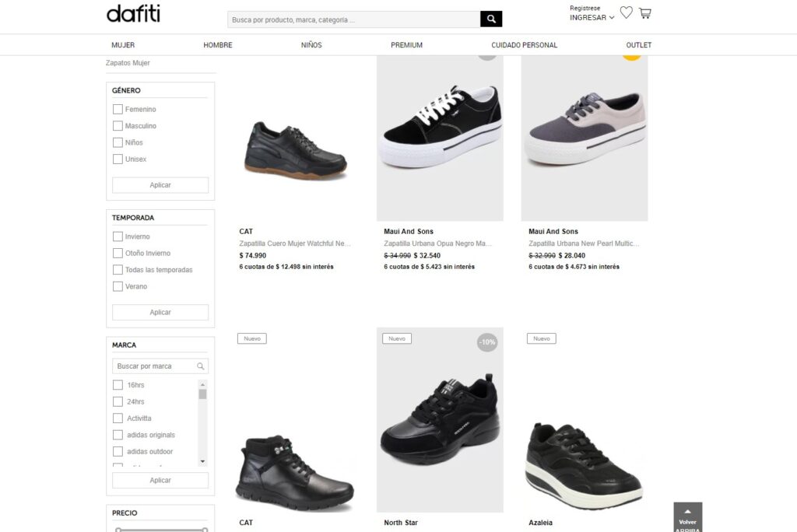This screenshot has height=532, width=797.
Task: Click sale price $ 32.540
Action: [427, 256]
